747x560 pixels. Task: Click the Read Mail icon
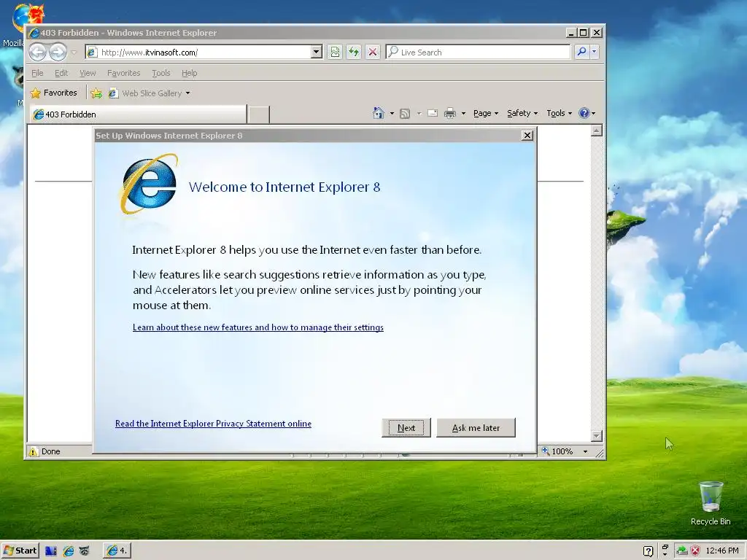point(433,113)
